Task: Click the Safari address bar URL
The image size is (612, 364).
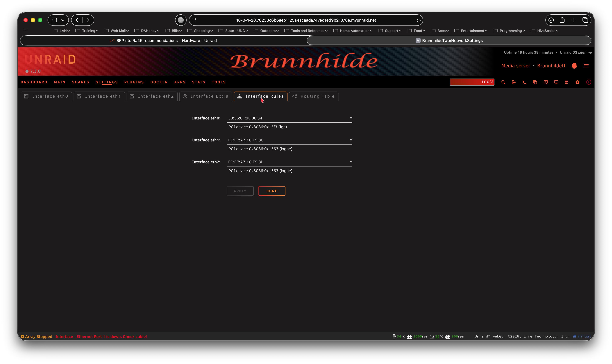Action: point(306,20)
